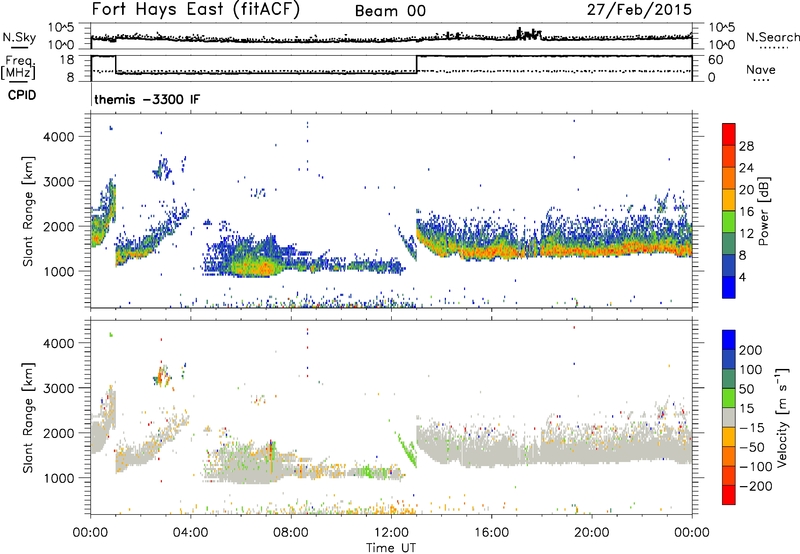
Task: Click the 'Nave' legend label
Action: click(x=761, y=69)
